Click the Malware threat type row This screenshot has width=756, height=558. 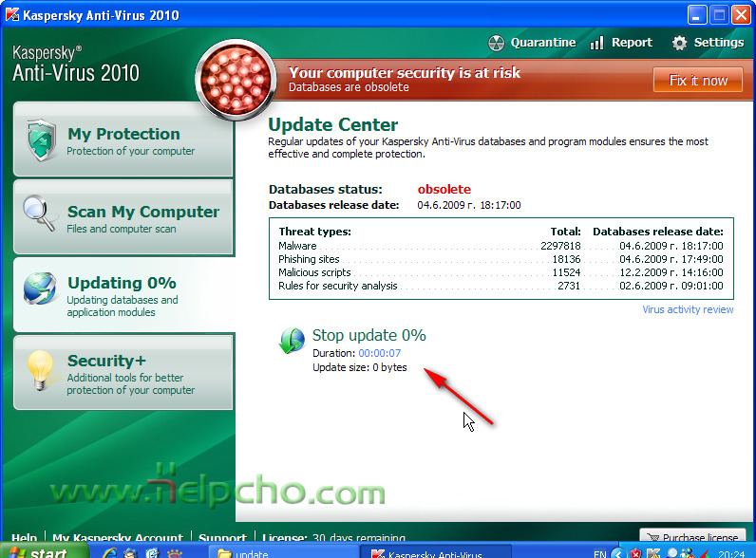point(501,246)
